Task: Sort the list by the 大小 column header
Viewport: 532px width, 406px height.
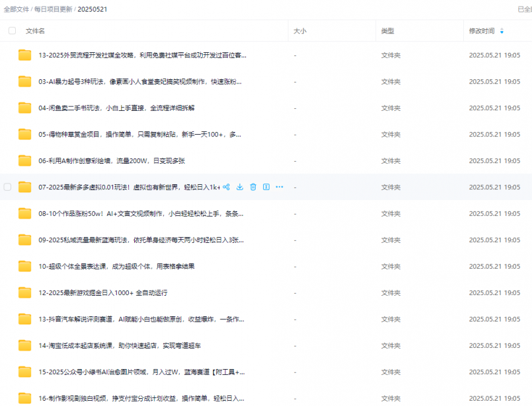Action: pos(300,31)
